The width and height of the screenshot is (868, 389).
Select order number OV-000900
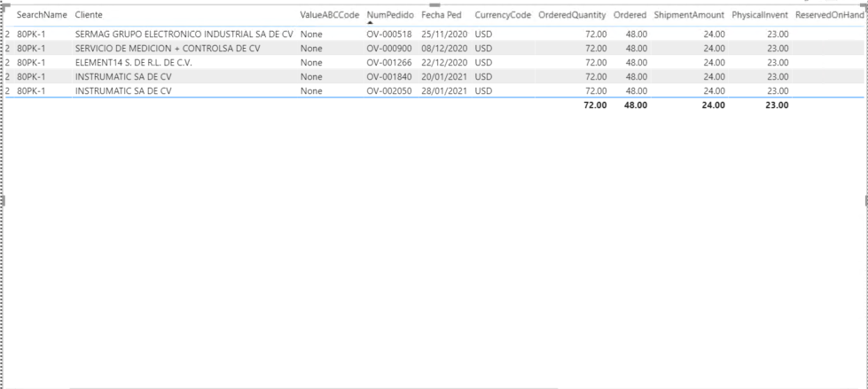tap(389, 49)
